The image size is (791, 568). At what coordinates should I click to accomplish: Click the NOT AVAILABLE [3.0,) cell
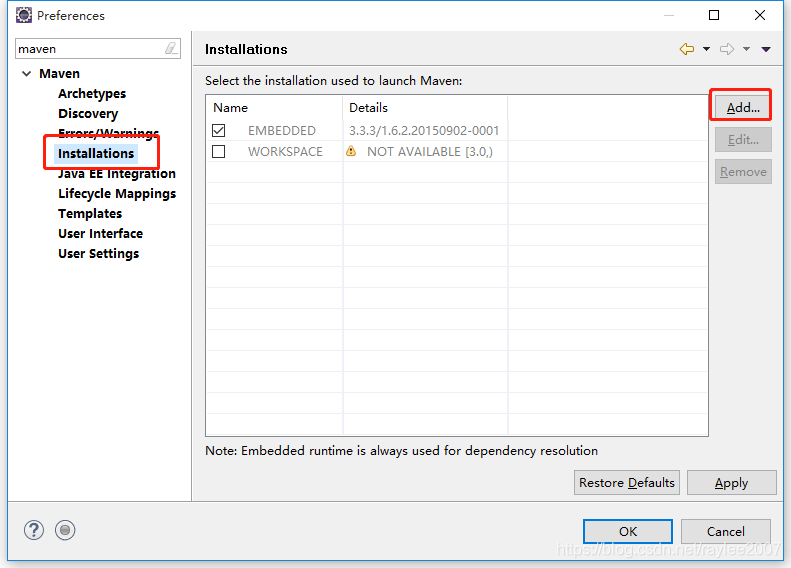(x=430, y=151)
